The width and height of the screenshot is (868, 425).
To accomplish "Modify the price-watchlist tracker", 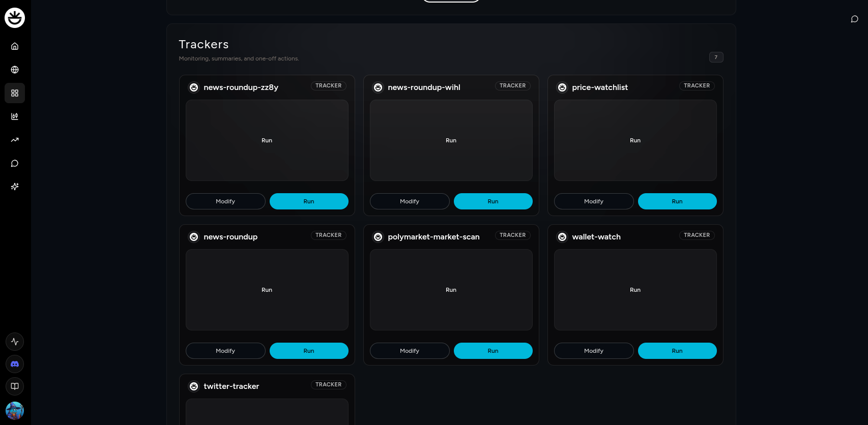I will [594, 201].
